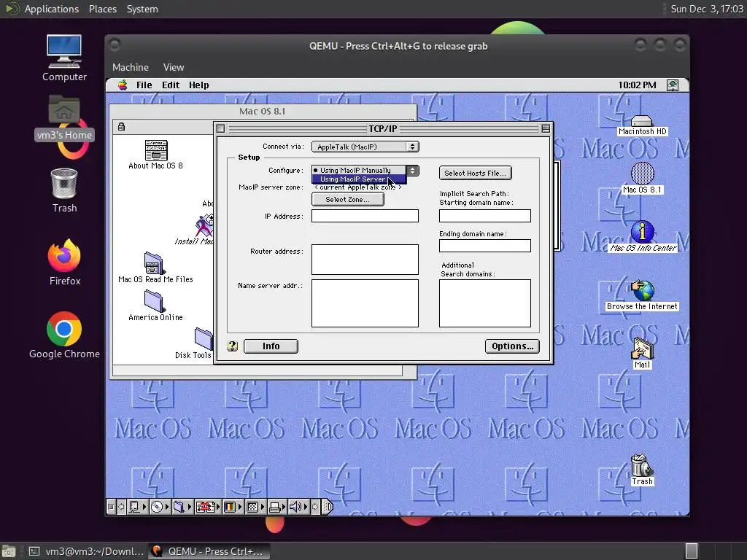This screenshot has width=747, height=560.
Task: Click the Configure dropdown arrows
Action: click(x=413, y=171)
